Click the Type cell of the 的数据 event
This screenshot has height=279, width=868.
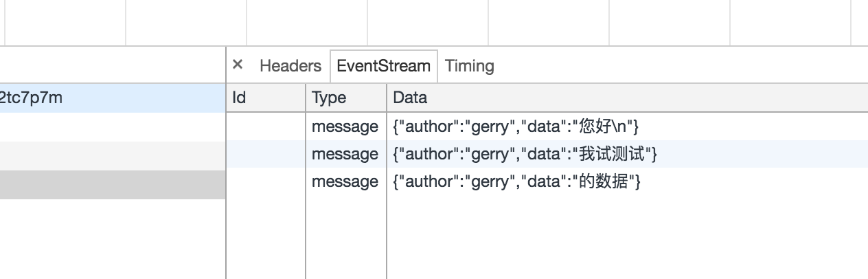point(345,181)
